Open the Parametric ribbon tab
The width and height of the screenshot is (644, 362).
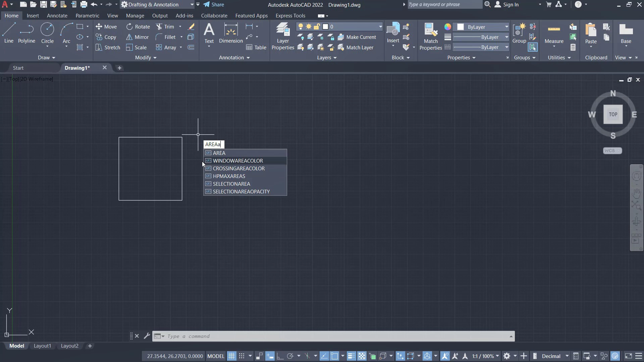tap(87, 15)
